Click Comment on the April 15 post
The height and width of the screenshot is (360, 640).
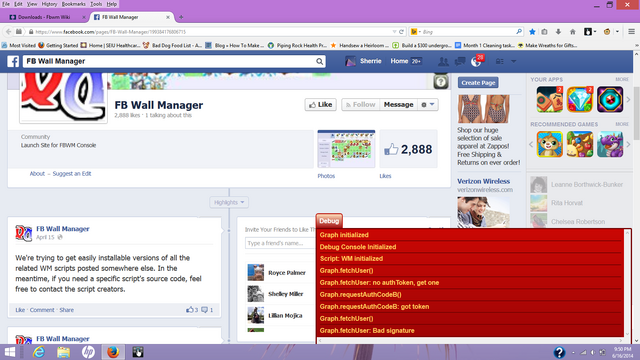[x=42, y=310]
